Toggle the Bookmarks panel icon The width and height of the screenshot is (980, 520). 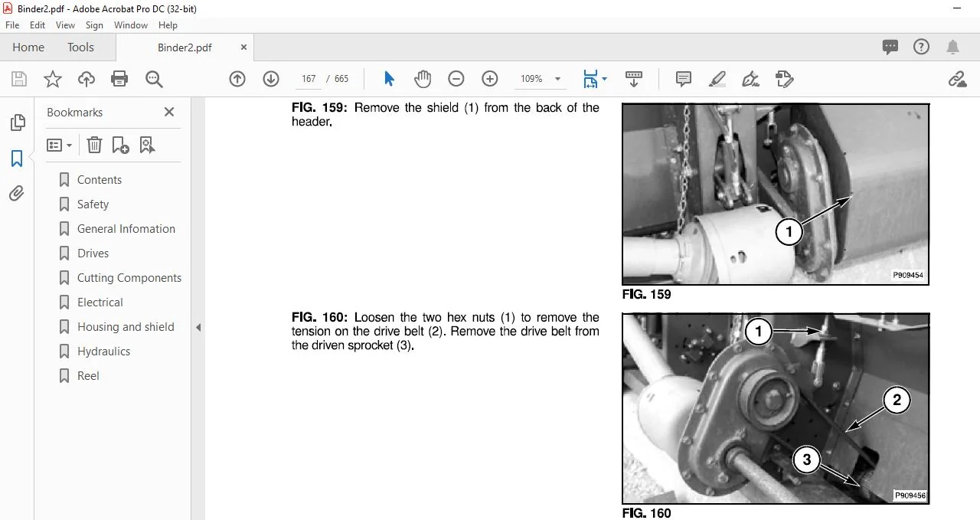click(x=17, y=159)
